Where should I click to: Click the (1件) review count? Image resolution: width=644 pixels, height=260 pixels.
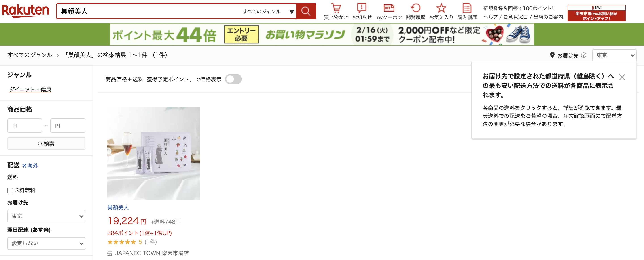(x=151, y=242)
